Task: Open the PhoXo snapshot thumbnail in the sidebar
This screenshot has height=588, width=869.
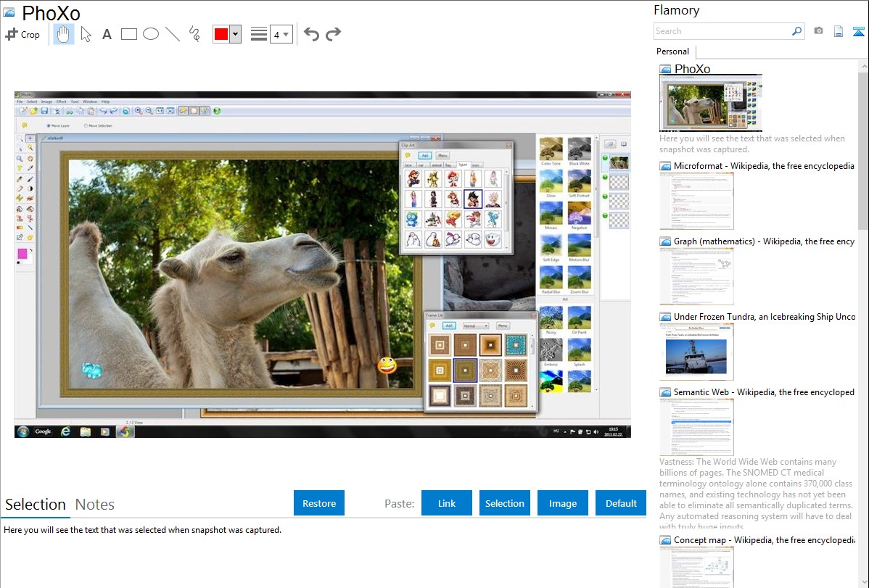Action: point(711,103)
